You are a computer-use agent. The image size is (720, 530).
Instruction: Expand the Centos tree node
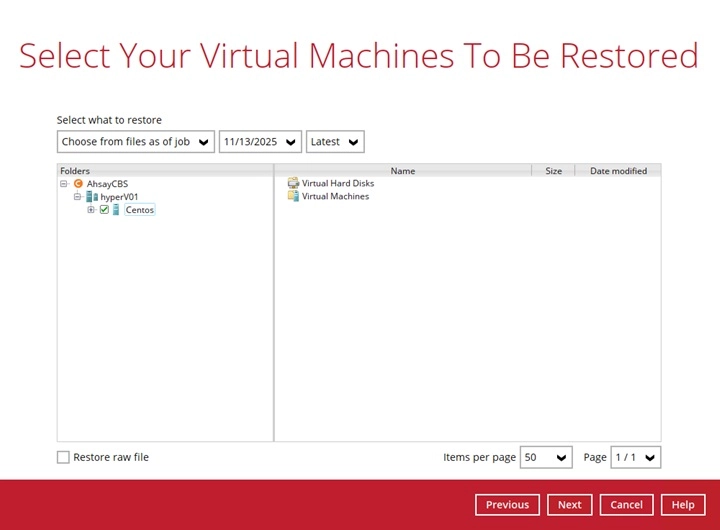coord(91,210)
